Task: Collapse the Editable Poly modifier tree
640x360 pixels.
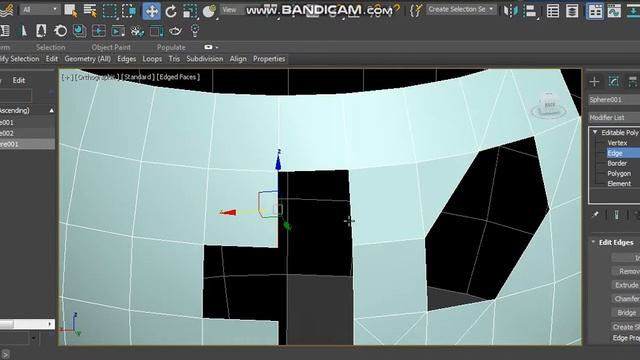Action: point(595,132)
